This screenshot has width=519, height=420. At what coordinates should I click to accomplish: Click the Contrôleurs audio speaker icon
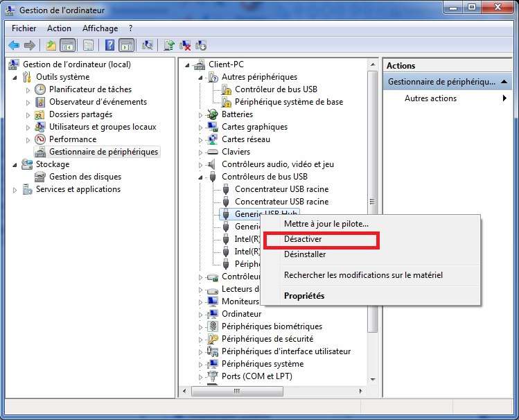point(211,164)
